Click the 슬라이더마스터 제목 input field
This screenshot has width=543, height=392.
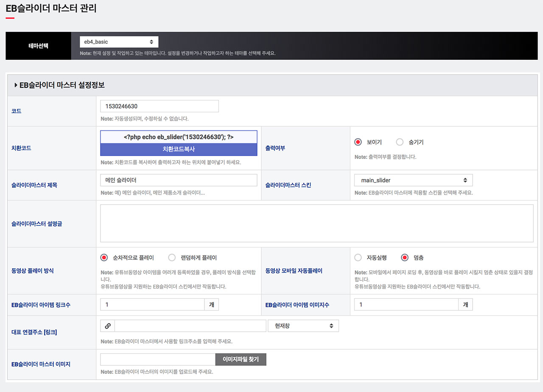(179, 180)
